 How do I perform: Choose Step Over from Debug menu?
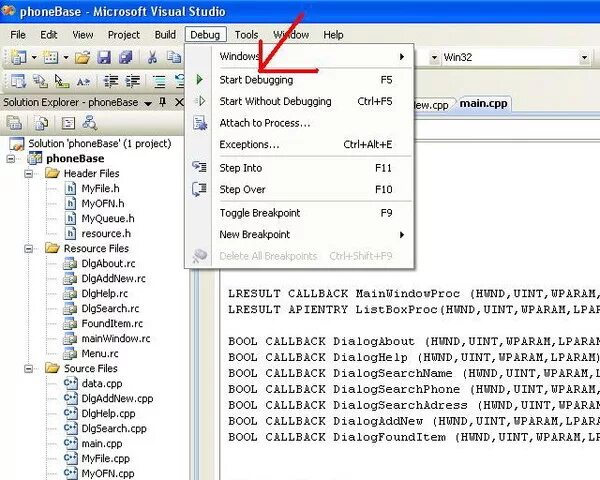[299, 189]
